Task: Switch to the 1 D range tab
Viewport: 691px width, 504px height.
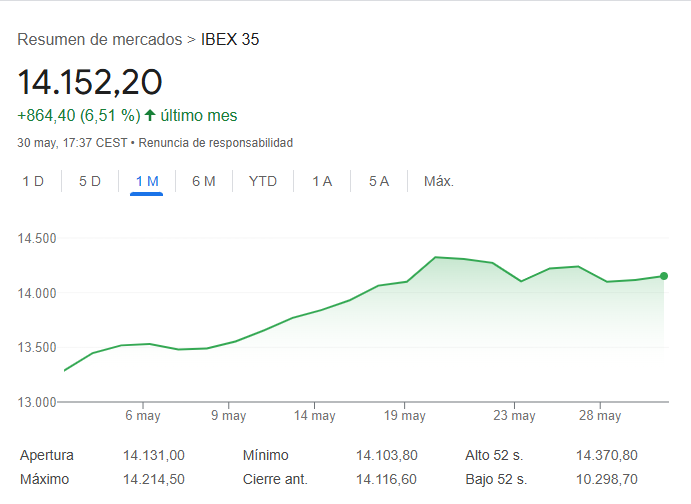Action: point(33,181)
